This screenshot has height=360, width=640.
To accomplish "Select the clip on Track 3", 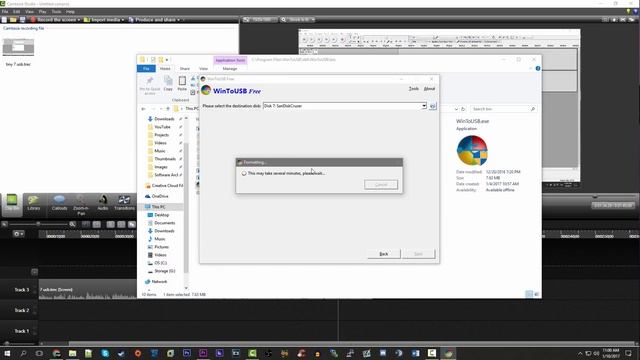I will tap(88, 290).
